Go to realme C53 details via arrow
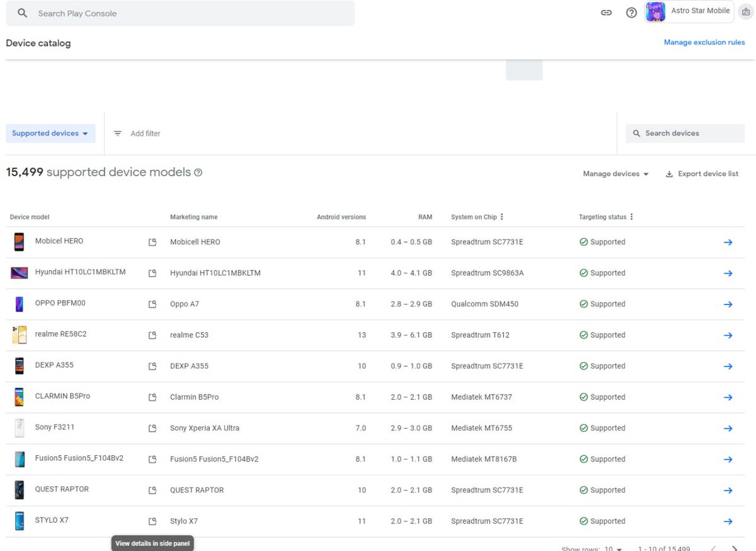 tap(728, 335)
